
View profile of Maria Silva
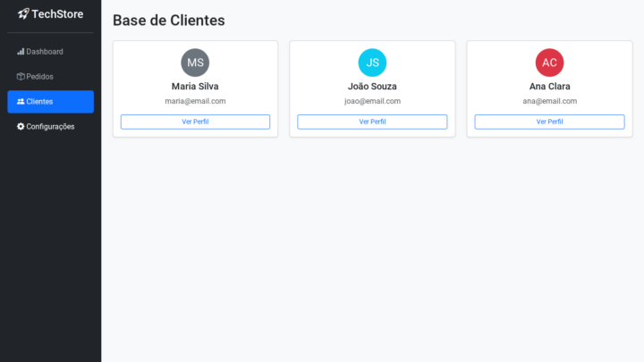195,122
